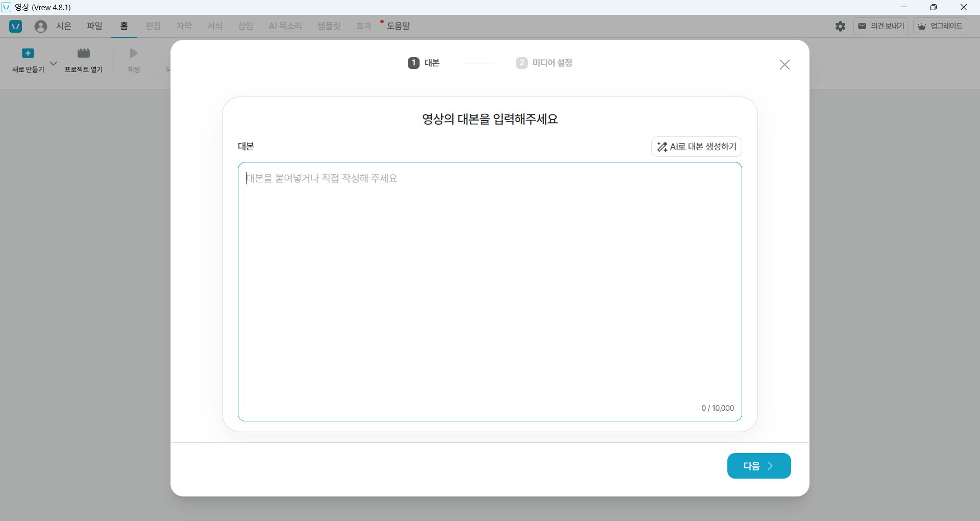Click the 프로젝트 열기 clapperboard icon
Viewport: 980px width, 521px height.
tap(84, 53)
